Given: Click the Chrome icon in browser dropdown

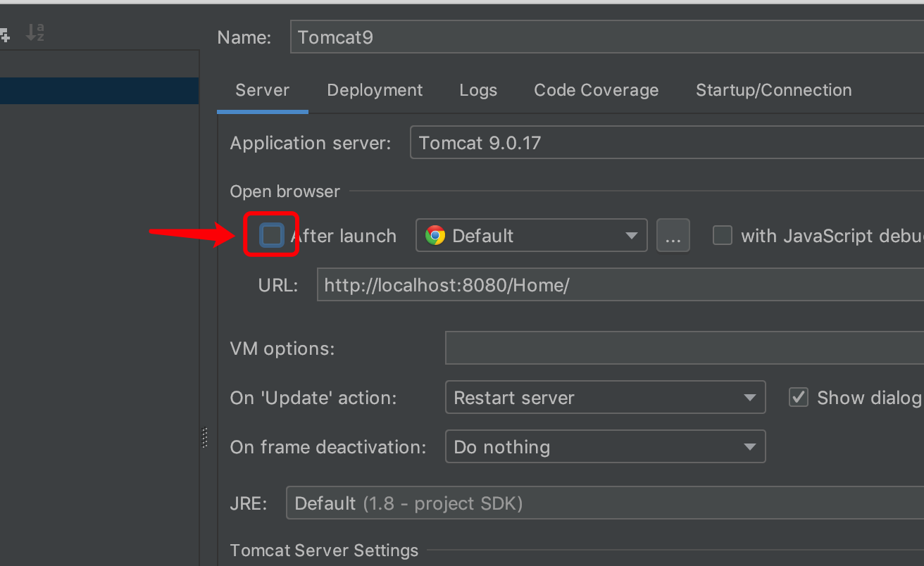Looking at the screenshot, I should point(435,236).
